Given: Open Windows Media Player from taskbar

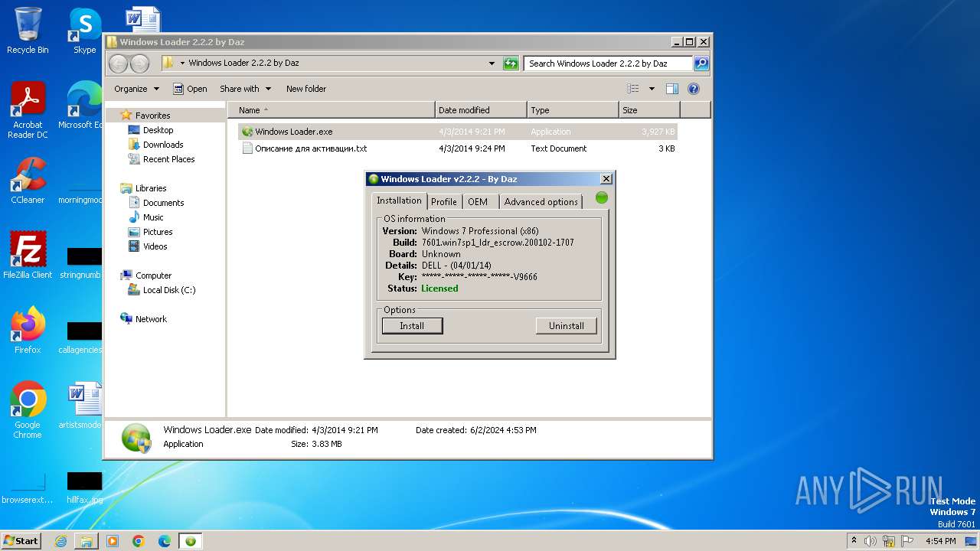Looking at the screenshot, I should [113, 541].
